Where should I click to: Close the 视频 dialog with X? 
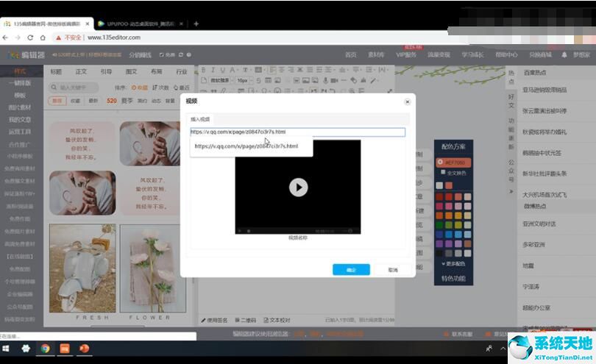[407, 101]
